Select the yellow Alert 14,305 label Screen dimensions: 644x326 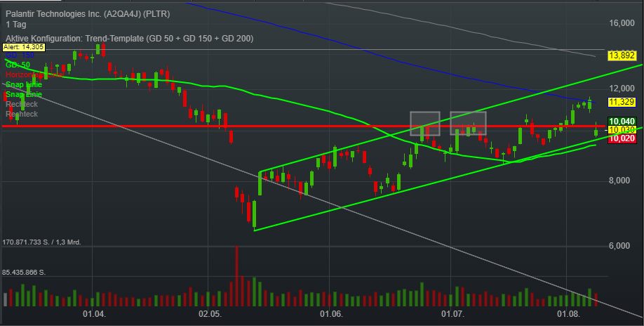tap(23, 47)
